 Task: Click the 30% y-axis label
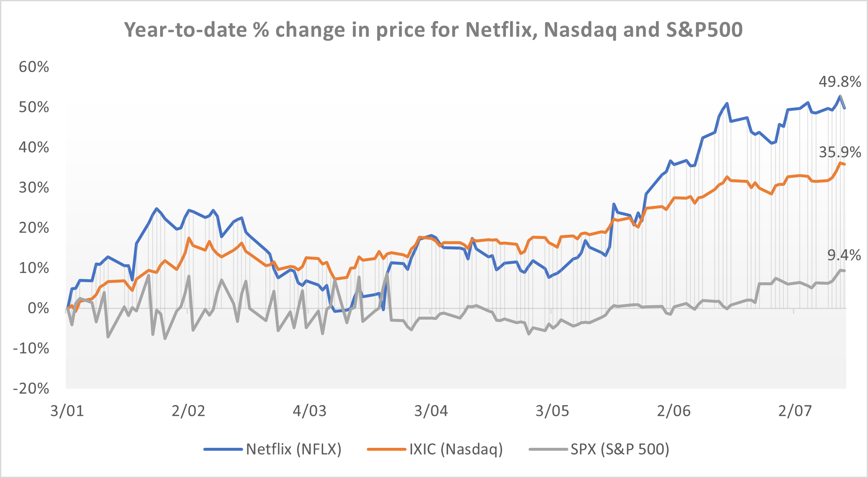coord(34,187)
